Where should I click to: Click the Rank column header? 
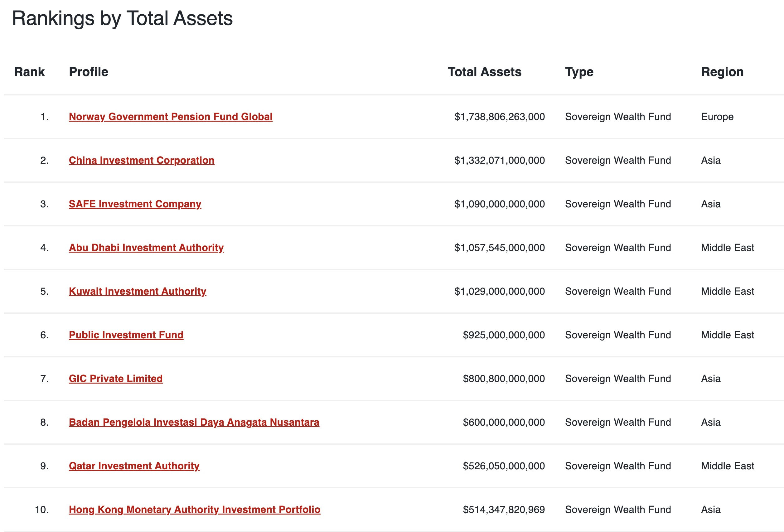tap(29, 72)
